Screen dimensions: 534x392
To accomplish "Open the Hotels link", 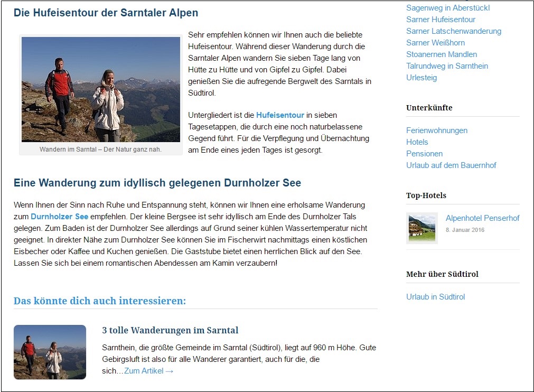I will click(x=417, y=142).
